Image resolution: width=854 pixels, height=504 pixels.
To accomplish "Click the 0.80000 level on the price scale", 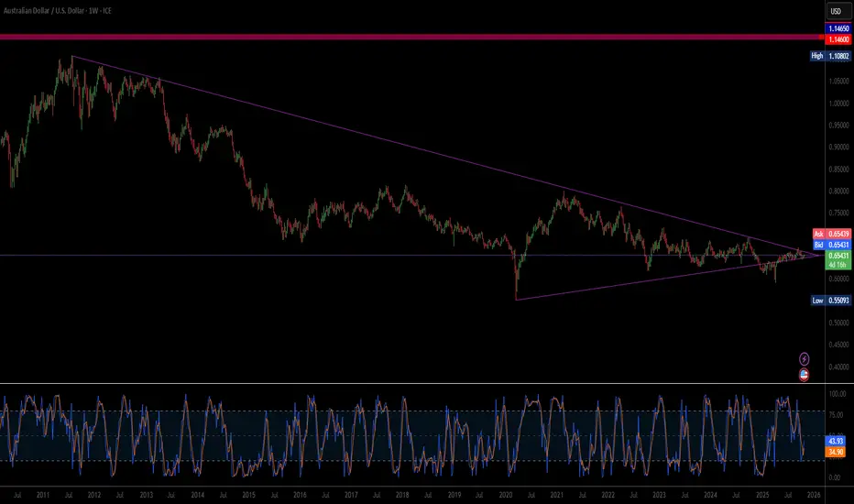I will (x=839, y=191).
